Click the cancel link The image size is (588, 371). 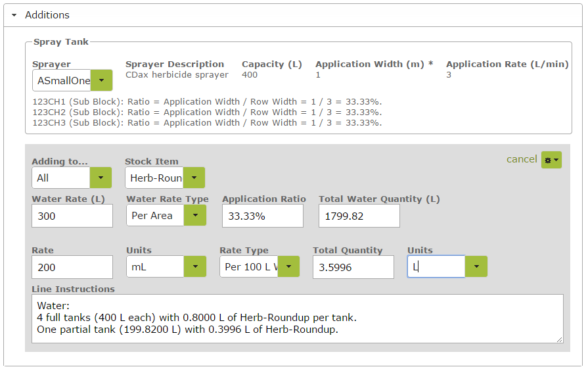click(x=522, y=159)
